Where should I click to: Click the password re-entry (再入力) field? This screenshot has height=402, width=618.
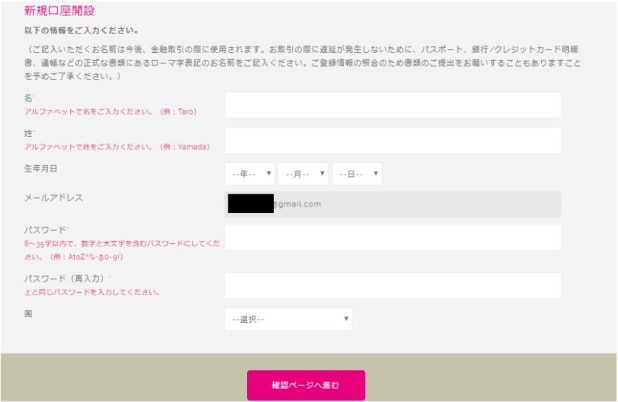pos(393,285)
